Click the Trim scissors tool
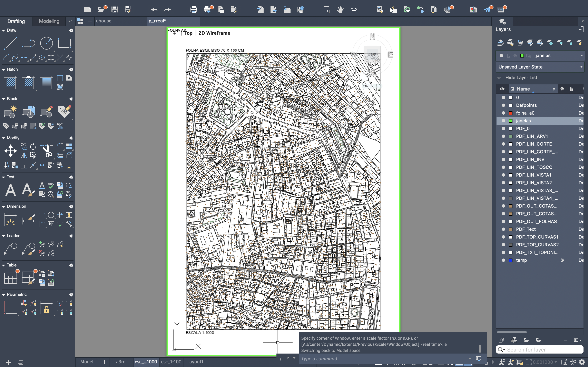 point(47,151)
